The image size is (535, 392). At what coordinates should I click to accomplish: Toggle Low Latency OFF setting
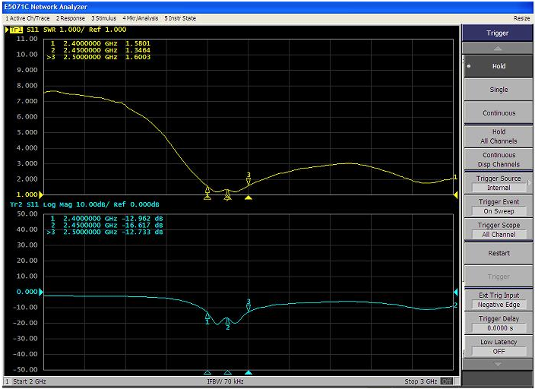[x=499, y=346]
